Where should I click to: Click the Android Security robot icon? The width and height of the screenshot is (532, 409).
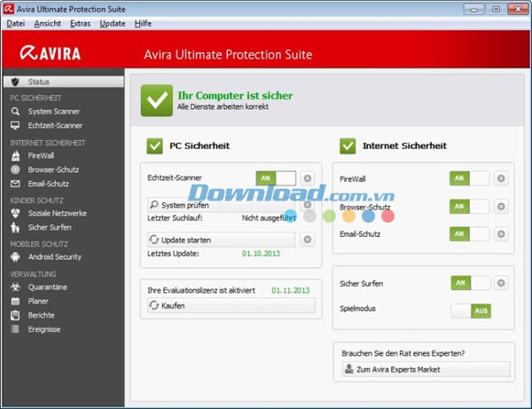click(x=15, y=257)
